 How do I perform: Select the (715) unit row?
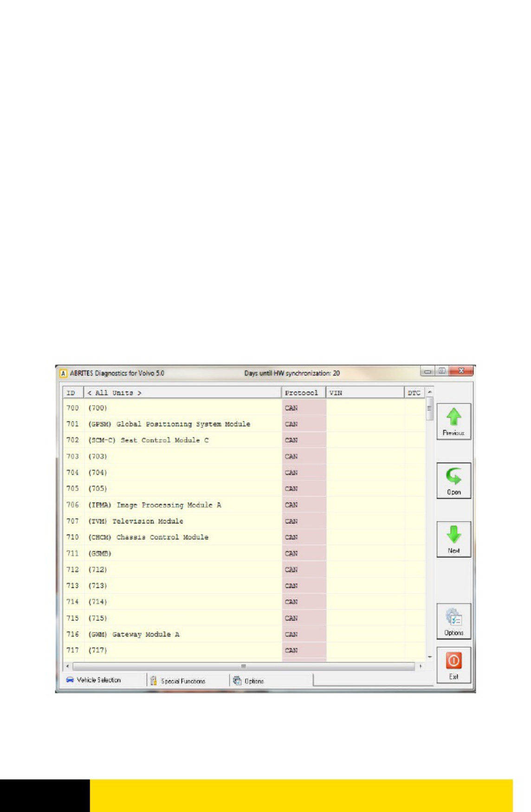coord(244,618)
